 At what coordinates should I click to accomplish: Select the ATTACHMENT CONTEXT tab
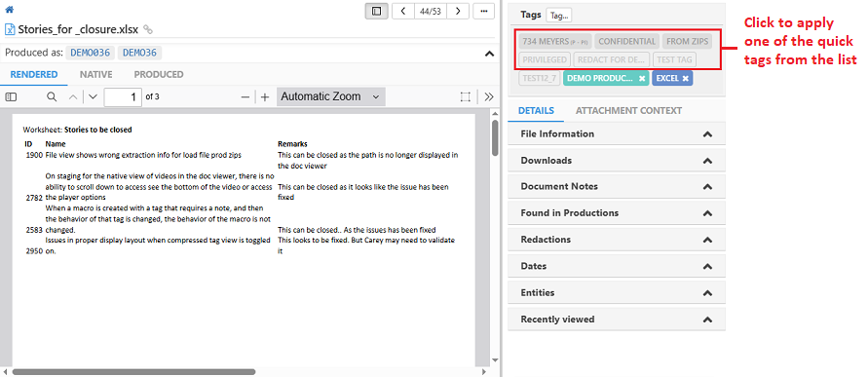click(x=629, y=111)
